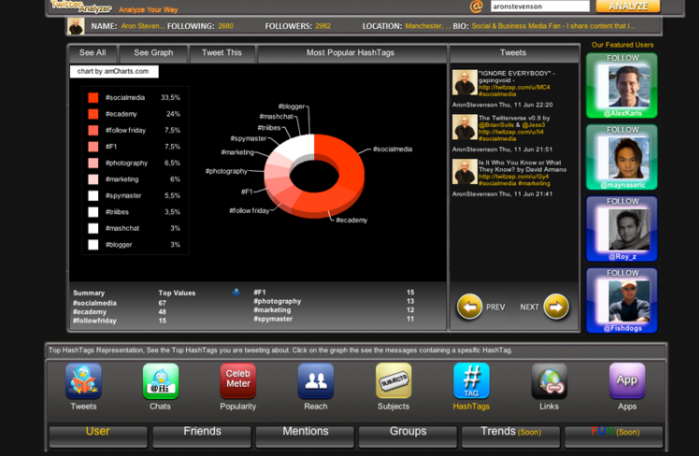Click #photography legend color swatch

(x=93, y=163)
